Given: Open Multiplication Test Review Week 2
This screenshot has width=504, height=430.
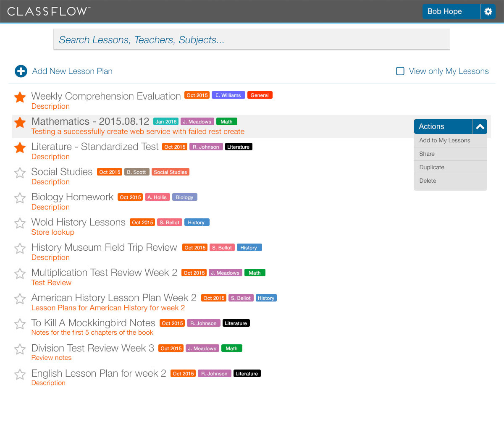Looking at the screenshot, I should point(104,273).
